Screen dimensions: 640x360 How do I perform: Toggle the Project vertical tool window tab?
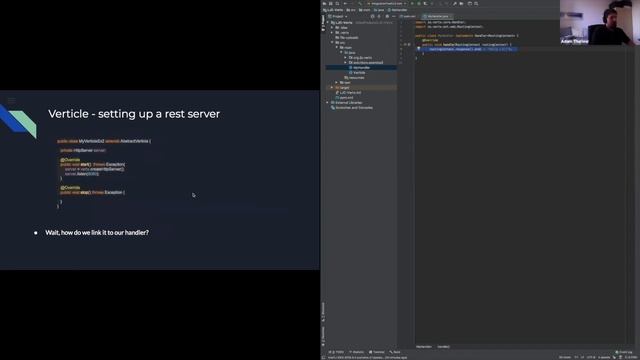tap(323, 24)
